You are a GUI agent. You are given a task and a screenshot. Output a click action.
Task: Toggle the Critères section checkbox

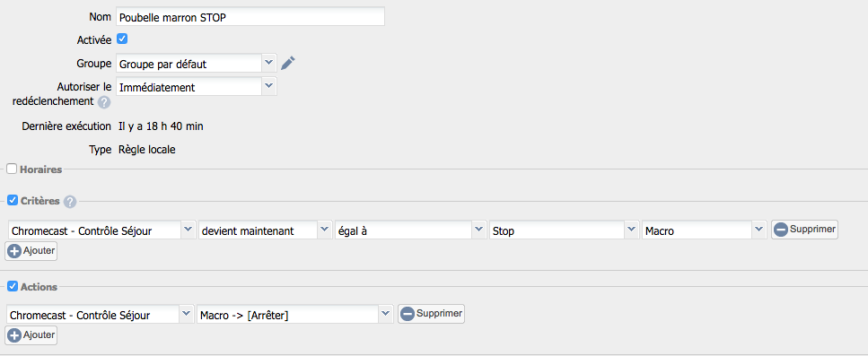(x=13, y=200)
